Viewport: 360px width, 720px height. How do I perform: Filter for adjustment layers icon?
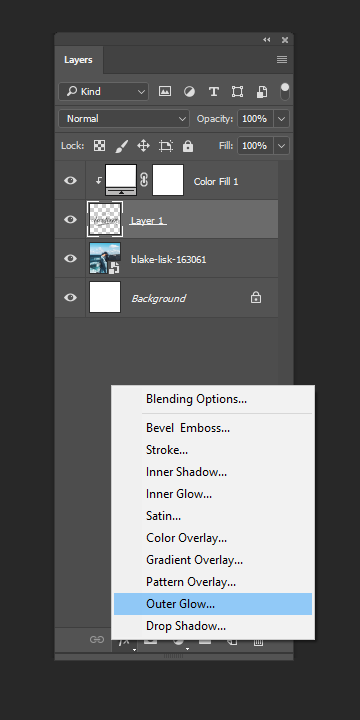click(189, 91)
